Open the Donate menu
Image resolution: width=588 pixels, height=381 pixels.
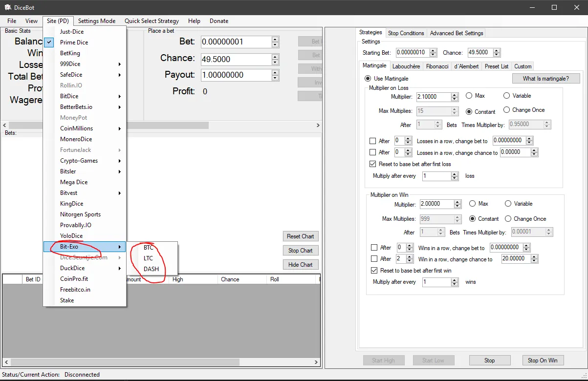[219, 21]
